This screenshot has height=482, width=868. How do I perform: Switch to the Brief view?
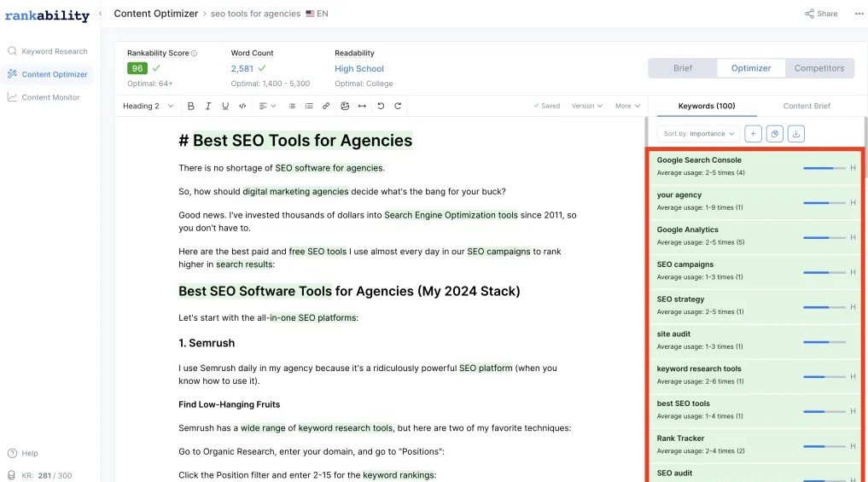pyautogui.click(x=683, y=68)
